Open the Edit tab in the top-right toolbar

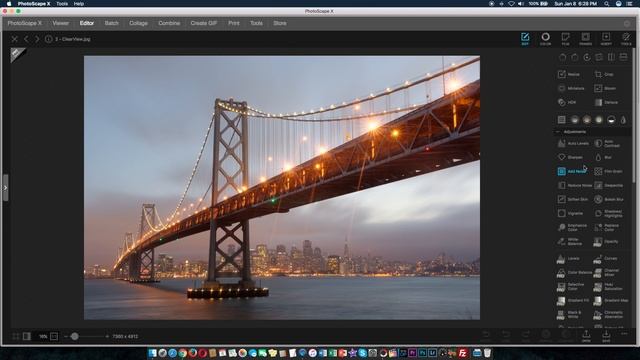(525, 39)
